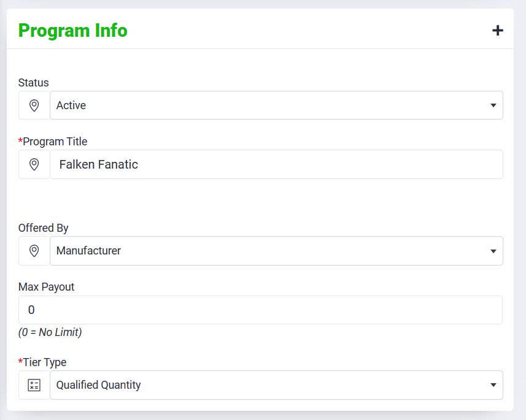
Task: Click the Max Payout field label
Action: (x=47, y=287)
